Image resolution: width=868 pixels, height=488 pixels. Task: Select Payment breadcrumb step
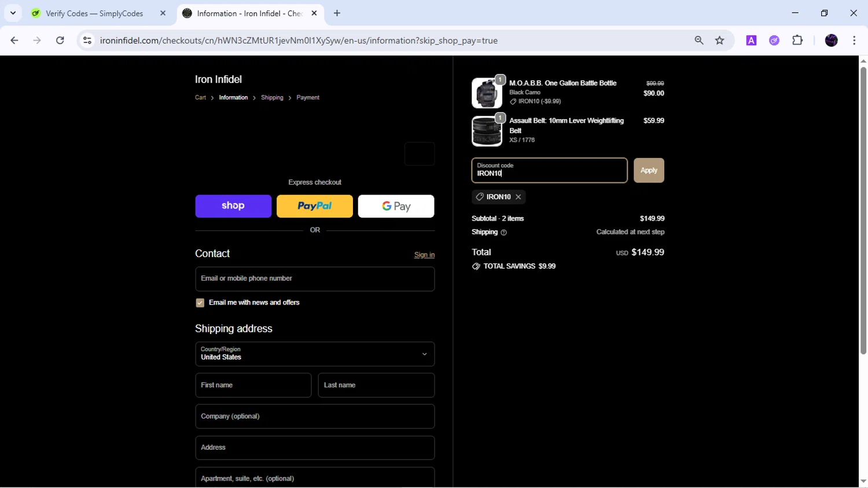tap(308, 98)
